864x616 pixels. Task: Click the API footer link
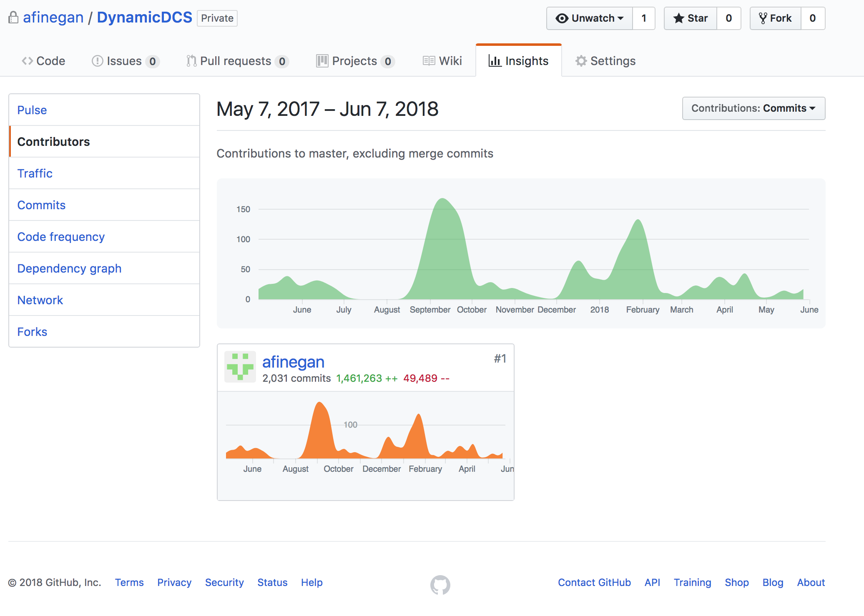point(652,582)
